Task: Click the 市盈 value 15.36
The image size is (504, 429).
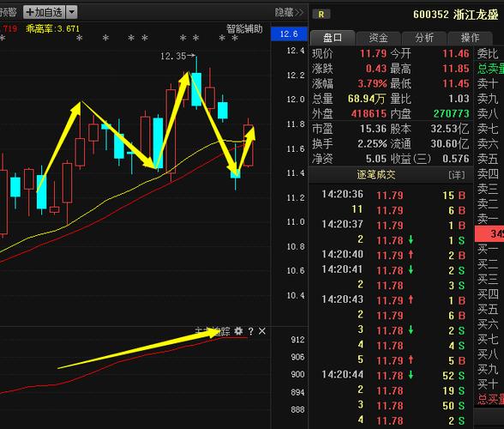Action: click(373, 129)
